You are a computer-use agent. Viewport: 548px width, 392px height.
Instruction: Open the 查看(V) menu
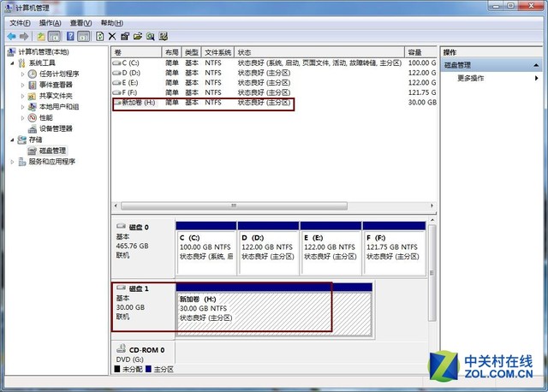click(x=81, y=23)
